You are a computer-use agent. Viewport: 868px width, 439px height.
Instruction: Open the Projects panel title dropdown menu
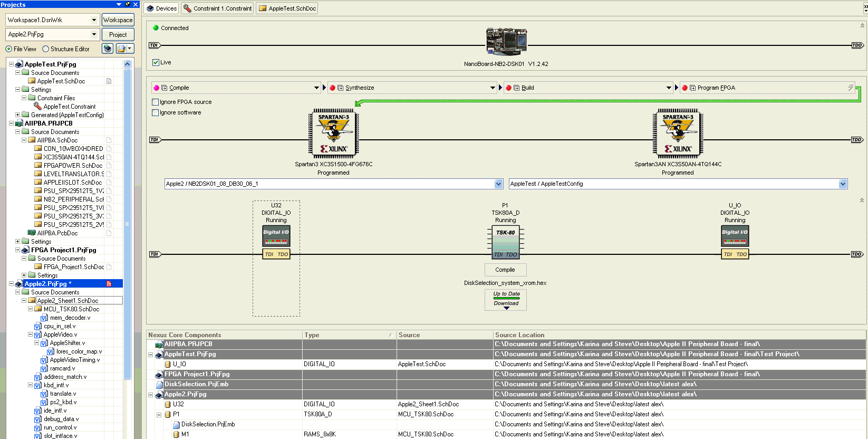[x=119, y=4]
